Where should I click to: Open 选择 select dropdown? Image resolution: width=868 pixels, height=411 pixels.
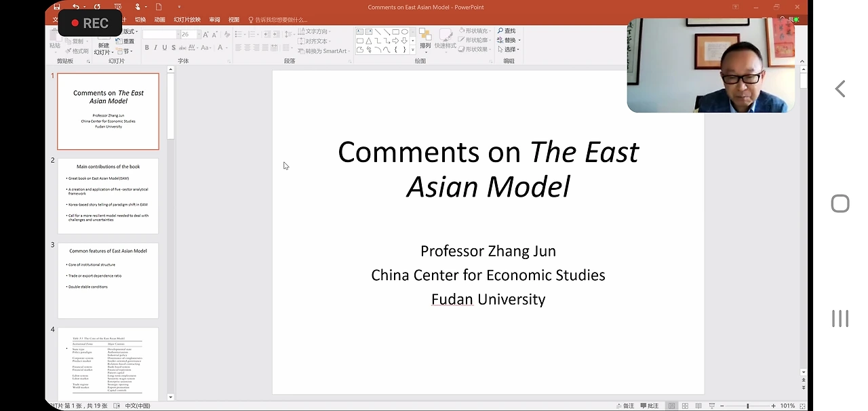pyautogui.click(x=508, y=50)
